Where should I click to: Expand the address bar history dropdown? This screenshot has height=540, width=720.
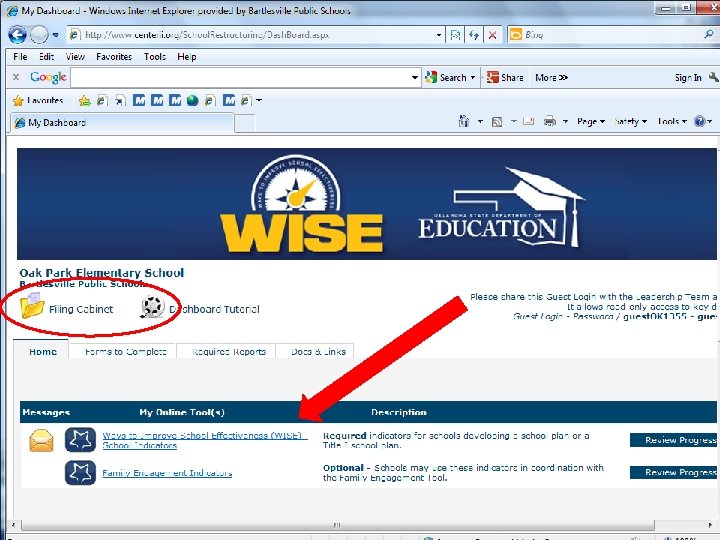439,35
